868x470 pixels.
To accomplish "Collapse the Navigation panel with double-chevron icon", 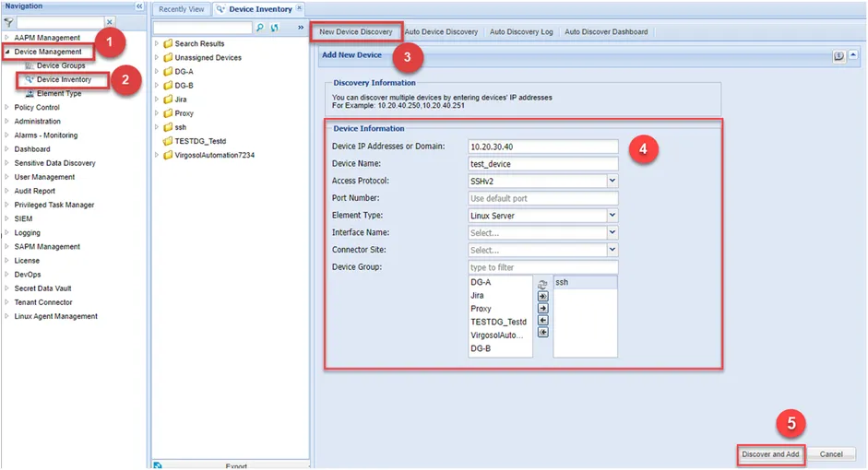I will [139, 6].
